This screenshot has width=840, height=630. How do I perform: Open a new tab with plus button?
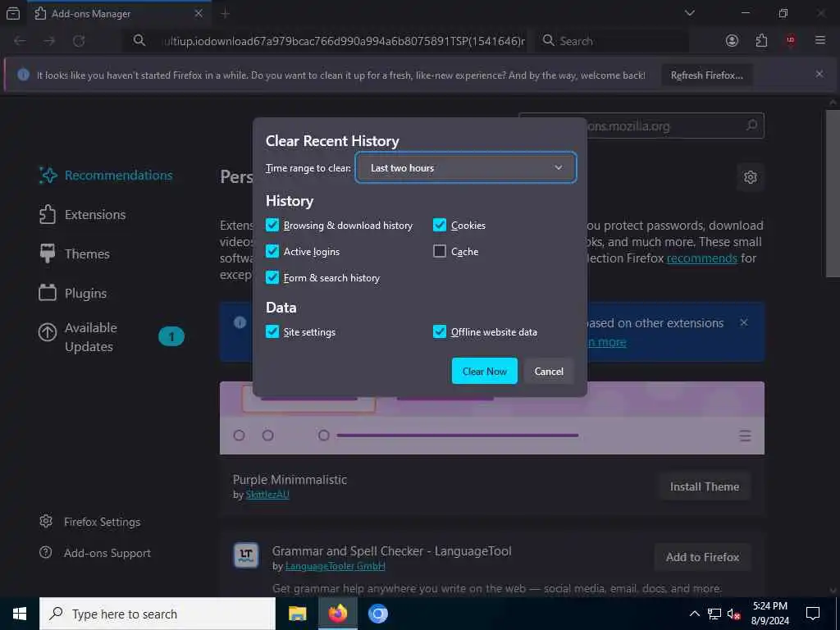(x=225, y=14)
